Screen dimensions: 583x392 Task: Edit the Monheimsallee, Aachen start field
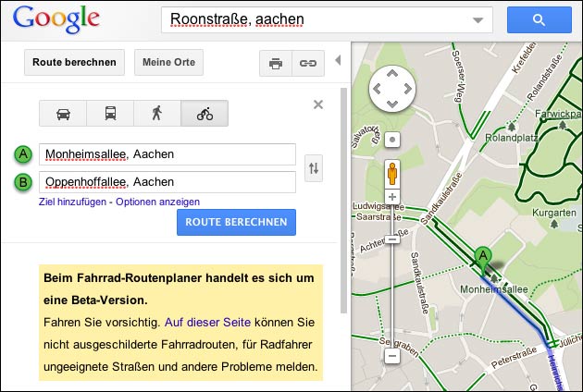coord(167,154)
